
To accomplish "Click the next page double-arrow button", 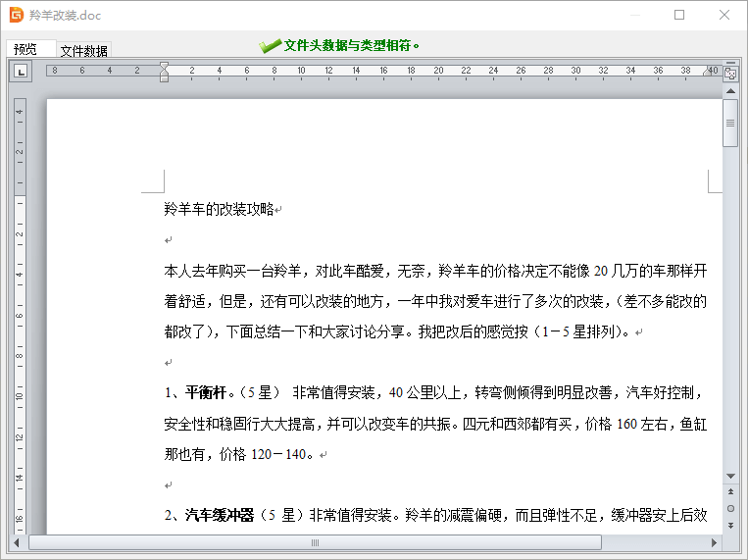I will 730,525.
